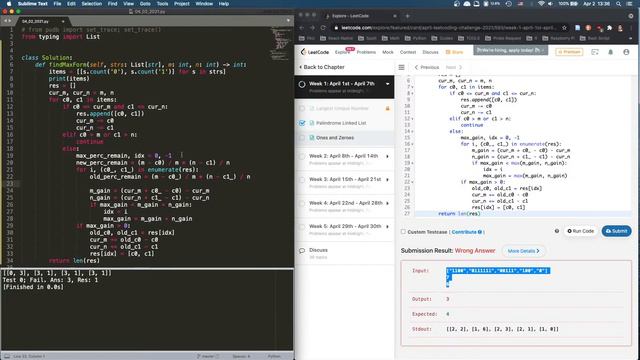This screenshot has width=640, height=360.
Task: Click the LeetCode logo
Action: (315, 52)
